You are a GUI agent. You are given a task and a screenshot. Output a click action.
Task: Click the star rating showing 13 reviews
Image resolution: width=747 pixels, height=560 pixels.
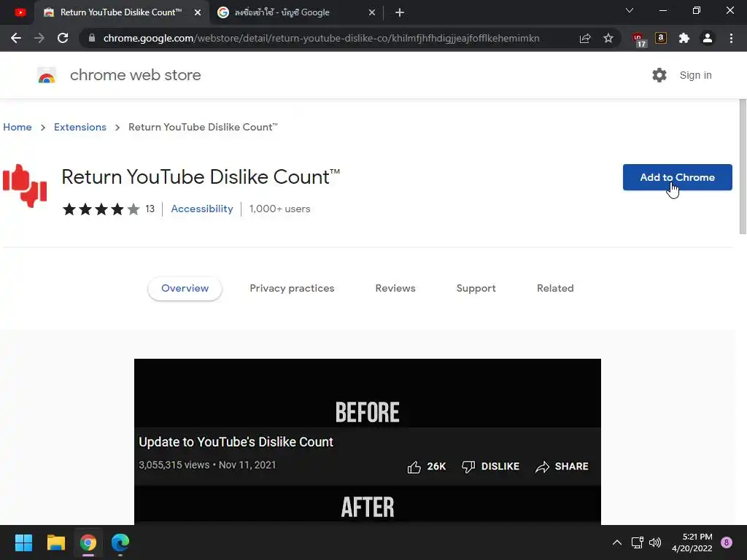[x=109, y=209]
